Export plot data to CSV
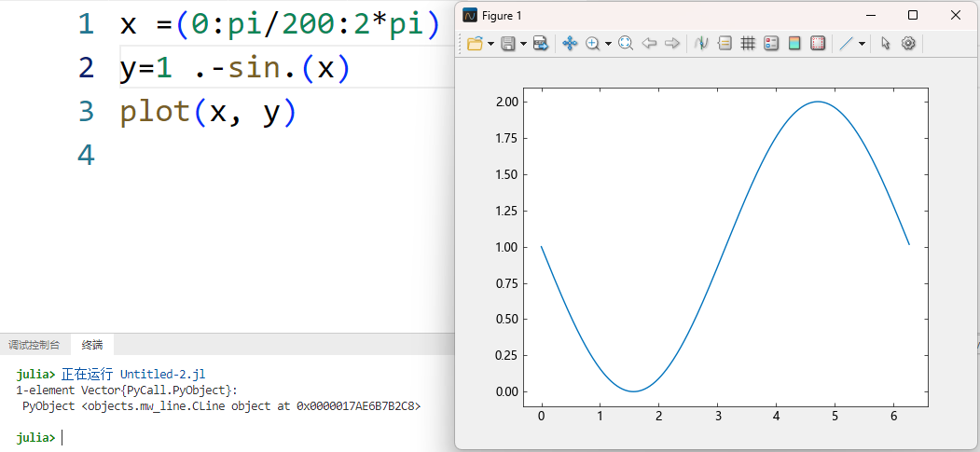Viewport: 980px width, 452px height. pos(541,43)
